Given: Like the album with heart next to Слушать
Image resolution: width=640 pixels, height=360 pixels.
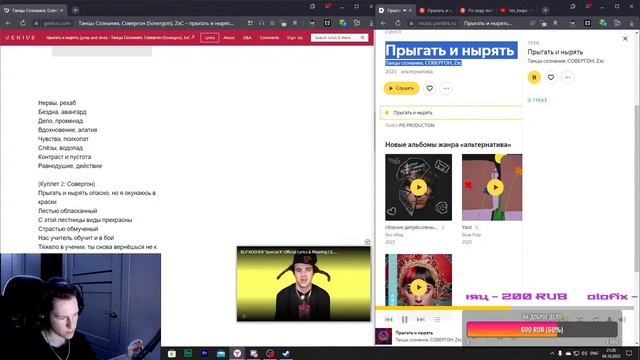Looking at the screenshot, I should point(429,88).
